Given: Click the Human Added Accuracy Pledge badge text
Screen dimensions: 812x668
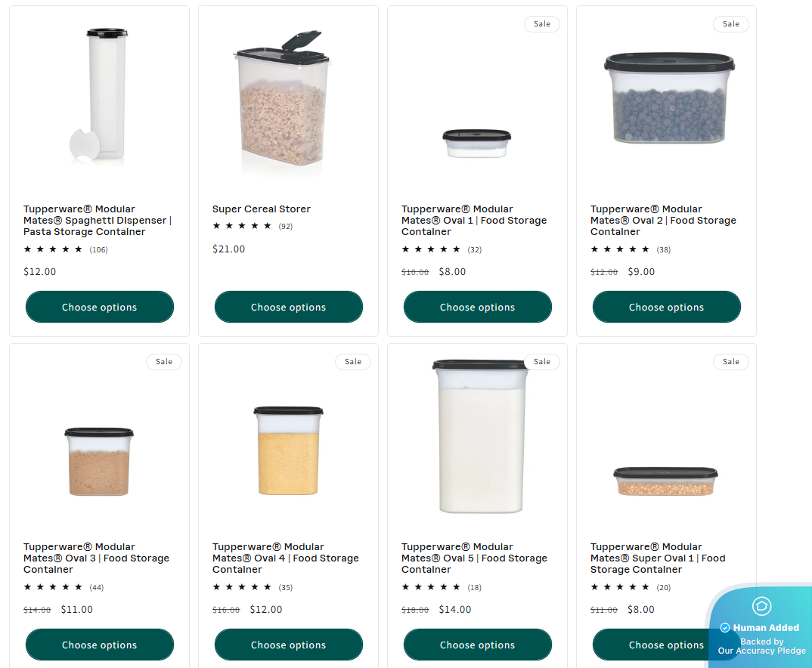Looking at the screenshot, I should tap(761, 639).
